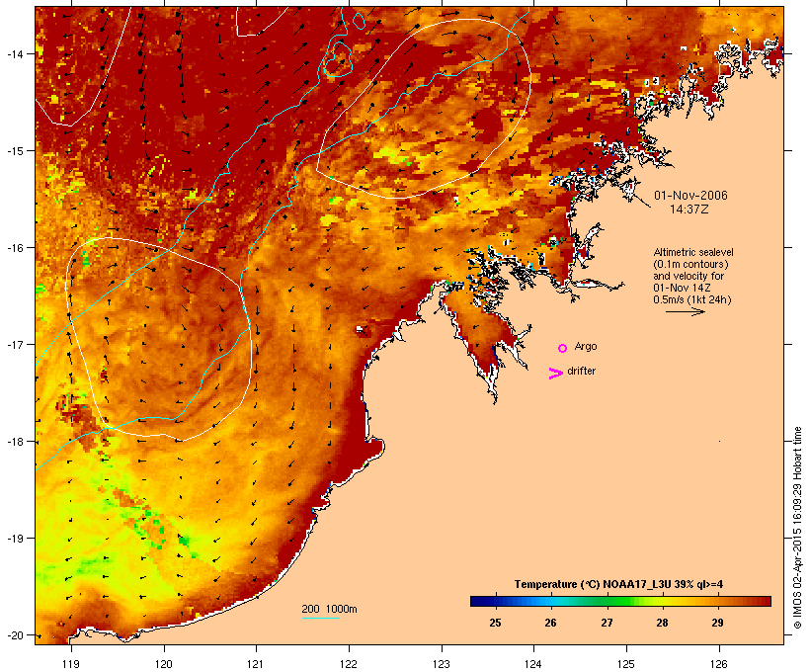Image resolution: width=810 pixels, height=672 pixels.
Task: Click the 'Argo' legend label
Action: point(586,346)
